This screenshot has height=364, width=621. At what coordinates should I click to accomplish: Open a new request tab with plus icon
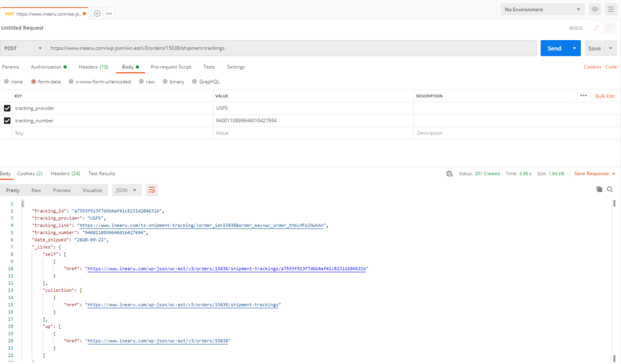coord(97,12)
